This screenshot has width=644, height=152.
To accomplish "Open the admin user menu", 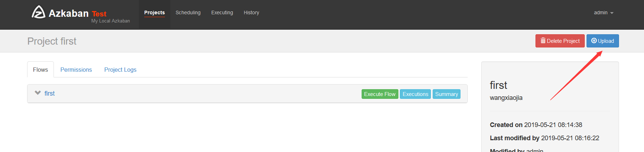I will [604, 12].
